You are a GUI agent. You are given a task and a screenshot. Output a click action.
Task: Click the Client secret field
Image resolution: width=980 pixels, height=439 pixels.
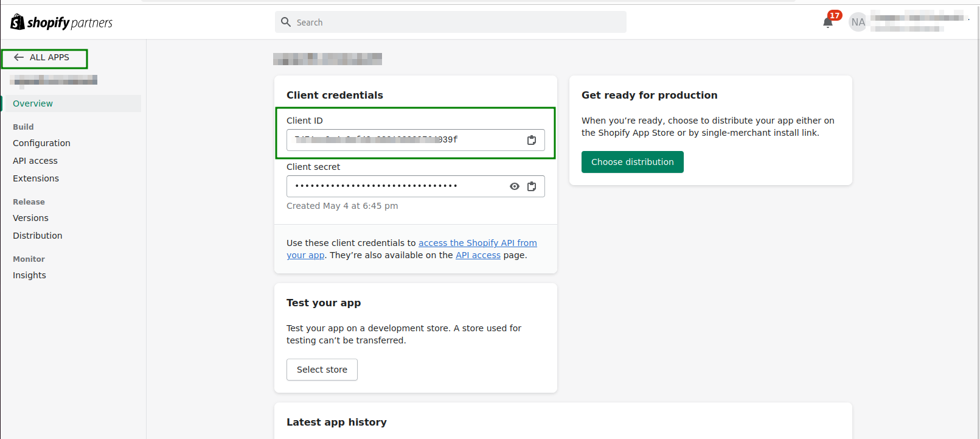pyautogui.click(x=415, y=186)
